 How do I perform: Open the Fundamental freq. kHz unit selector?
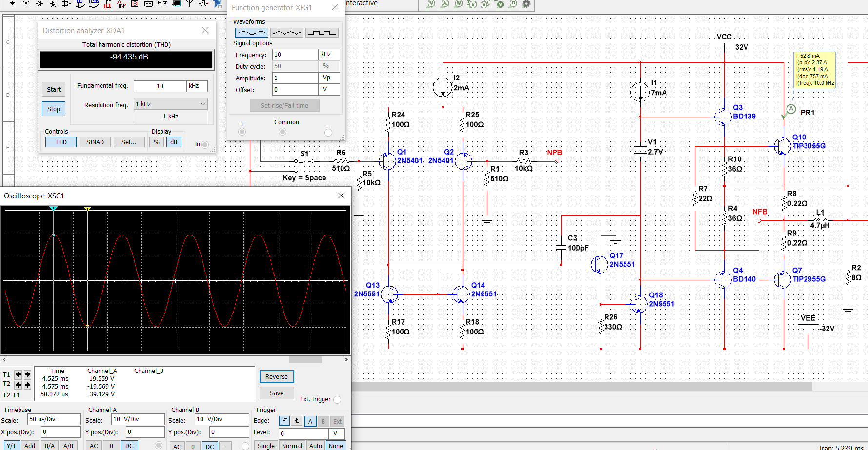tap(197, 86)
